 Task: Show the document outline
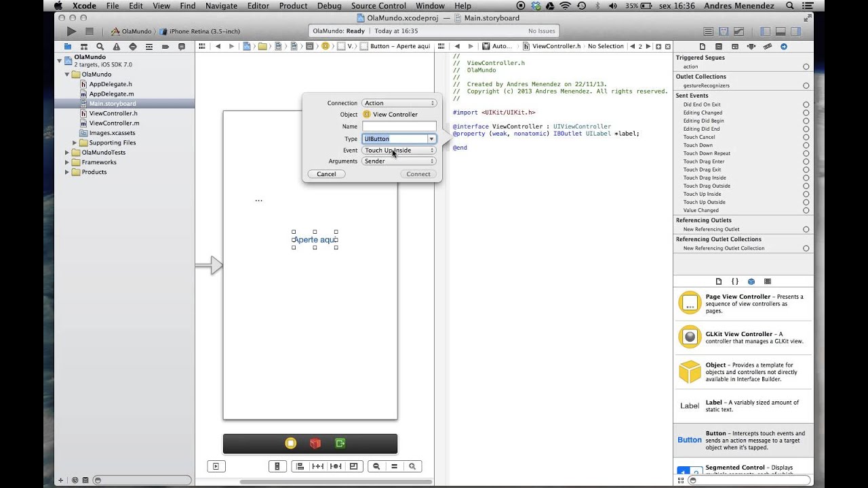click(216, 466)
